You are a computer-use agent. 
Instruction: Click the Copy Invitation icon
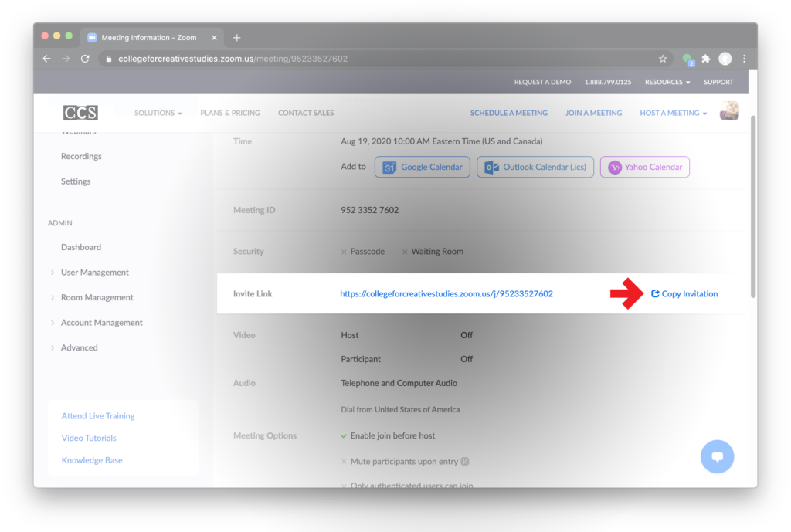click(654, 293)
